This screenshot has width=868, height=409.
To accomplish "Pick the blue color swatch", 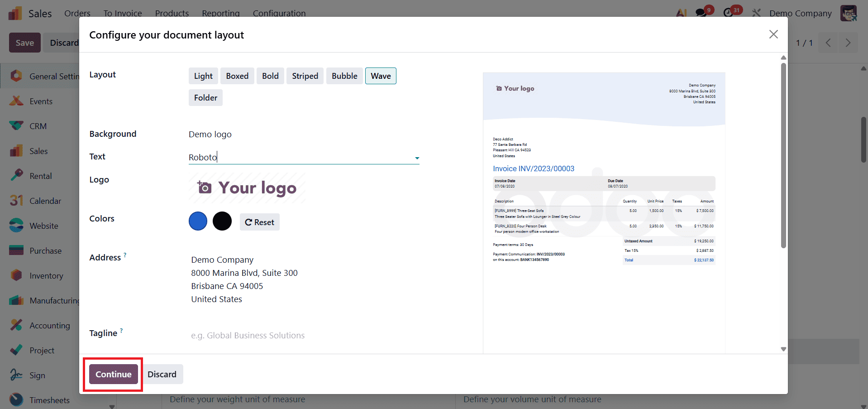I will 198,221.
